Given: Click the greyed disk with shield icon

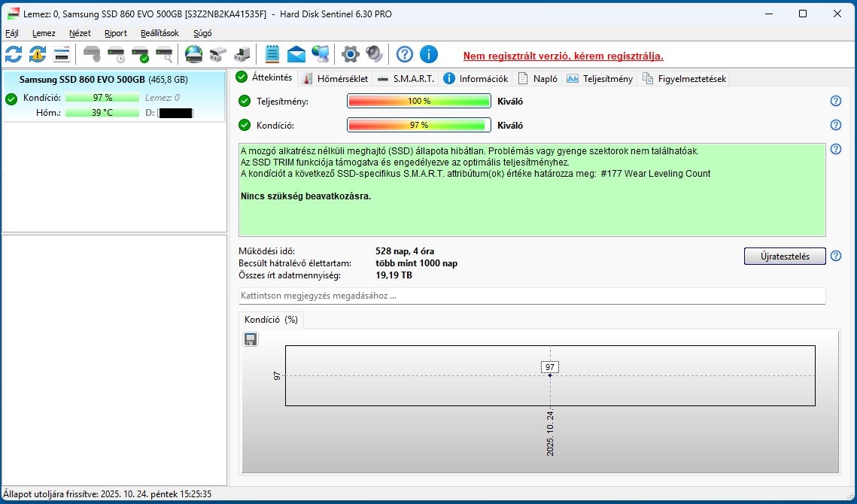Looking at the screenshot, I should (x=92, y=54).
